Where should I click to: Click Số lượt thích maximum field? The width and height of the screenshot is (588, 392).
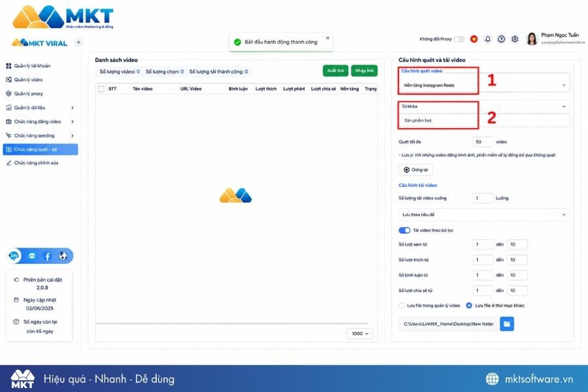point(517,260)
